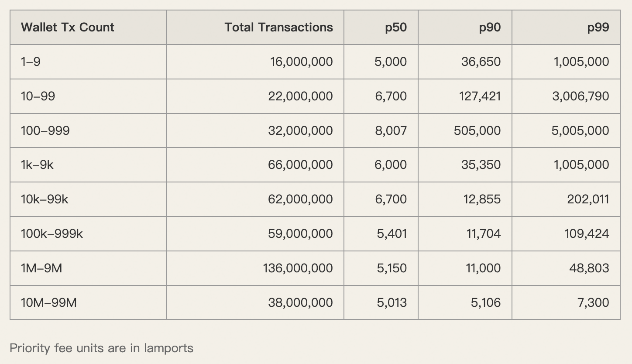632x364 pixels.
Task: Select the 100k–999k wallet row label
Action: pyautogui.click(x=52, y=234)
